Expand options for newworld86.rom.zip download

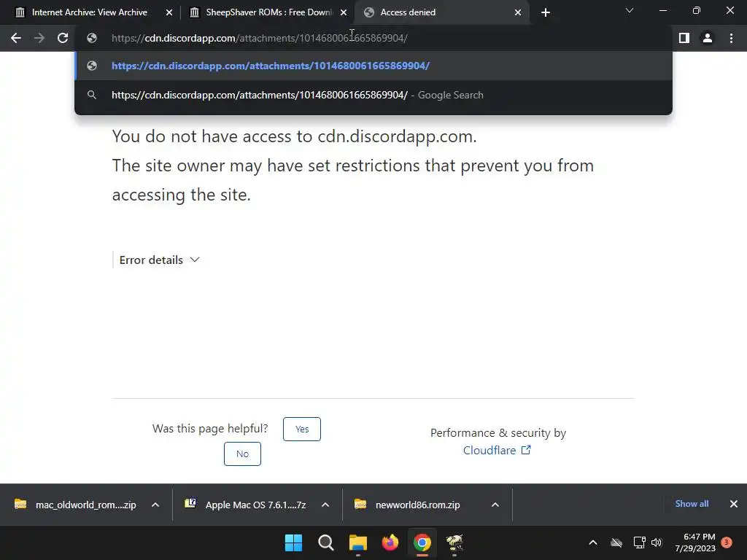click(x=495, y=505)
